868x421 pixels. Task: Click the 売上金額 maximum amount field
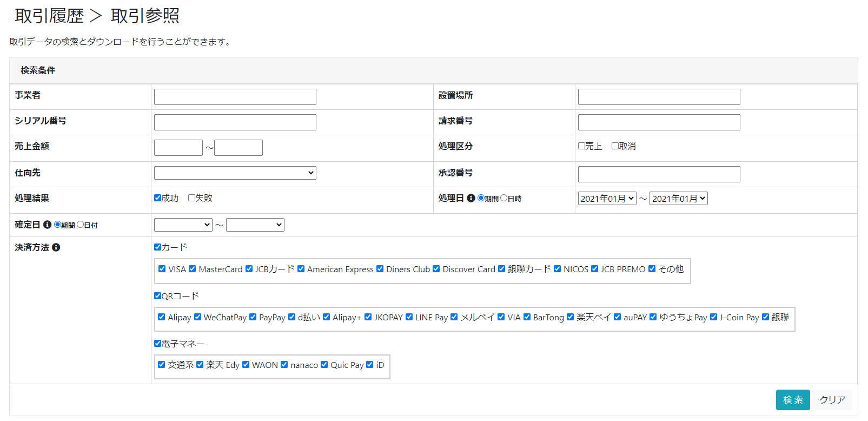(238, 148)
